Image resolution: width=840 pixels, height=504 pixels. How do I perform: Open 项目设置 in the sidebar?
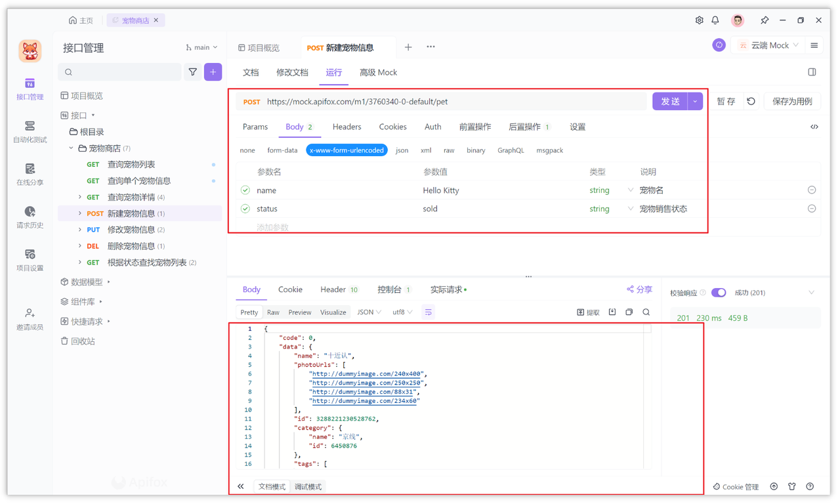tap(30, 260)
